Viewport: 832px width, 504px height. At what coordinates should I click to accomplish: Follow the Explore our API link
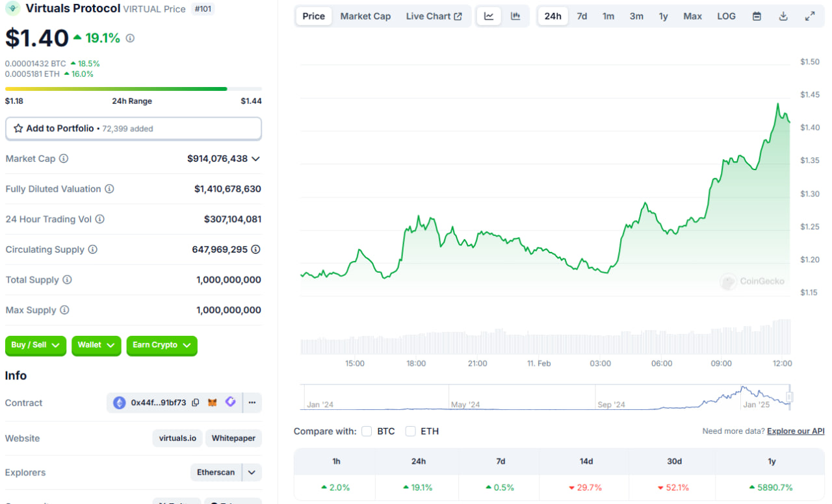pyautogui.click(x=796, y=431)
